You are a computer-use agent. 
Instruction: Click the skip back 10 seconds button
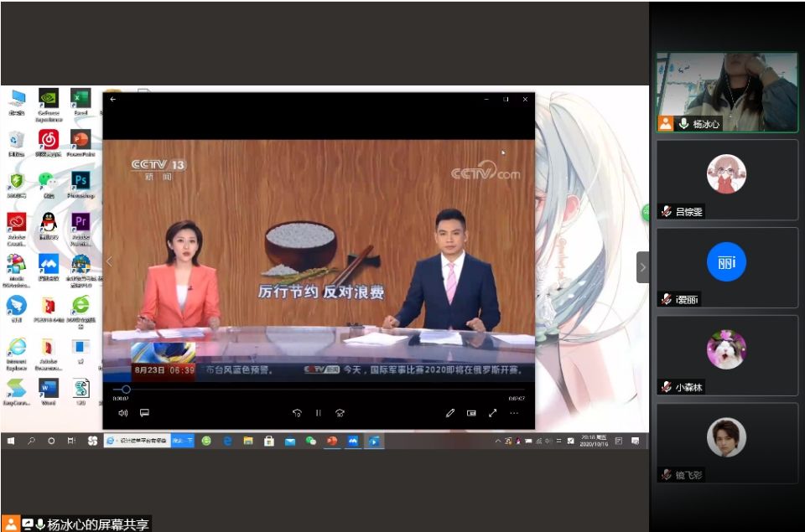pos(297,413)
